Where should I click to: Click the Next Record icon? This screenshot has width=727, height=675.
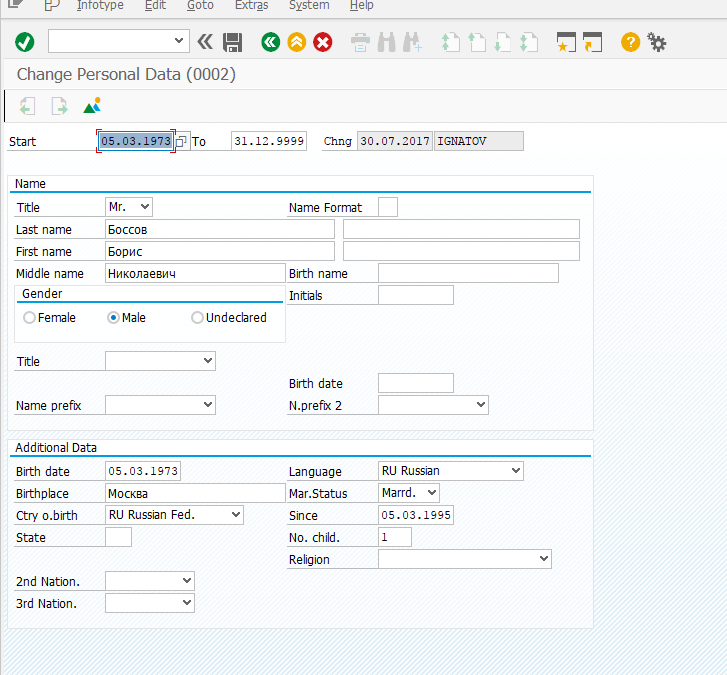(59, 106)
